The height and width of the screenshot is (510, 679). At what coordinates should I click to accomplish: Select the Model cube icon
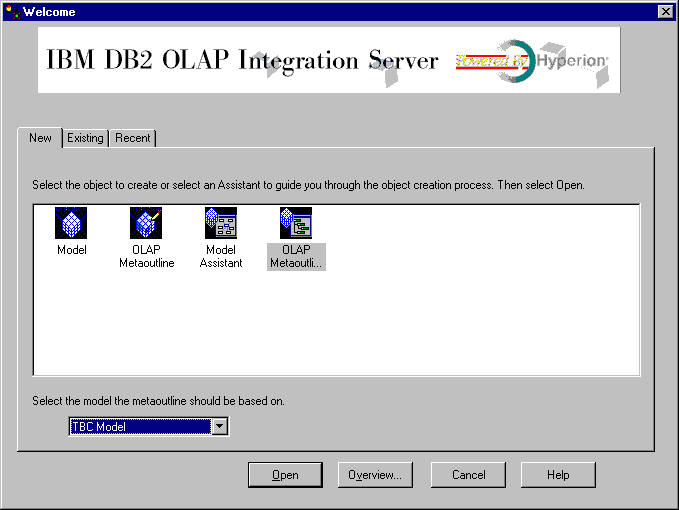tap(71, 223)
